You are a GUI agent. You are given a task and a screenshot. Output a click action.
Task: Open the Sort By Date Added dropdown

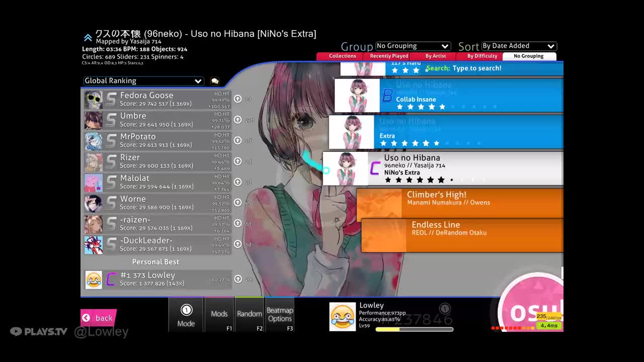pyautogui.click(x=519, y=46)
